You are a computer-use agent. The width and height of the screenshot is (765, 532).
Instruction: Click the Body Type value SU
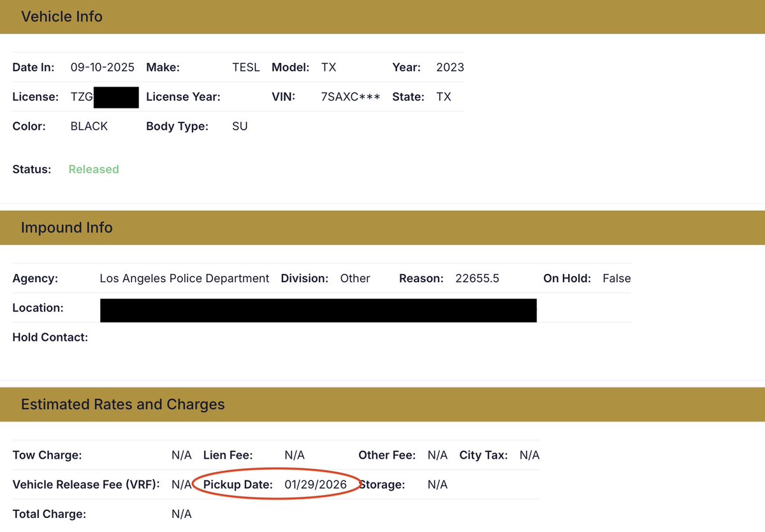coord(240,126)
